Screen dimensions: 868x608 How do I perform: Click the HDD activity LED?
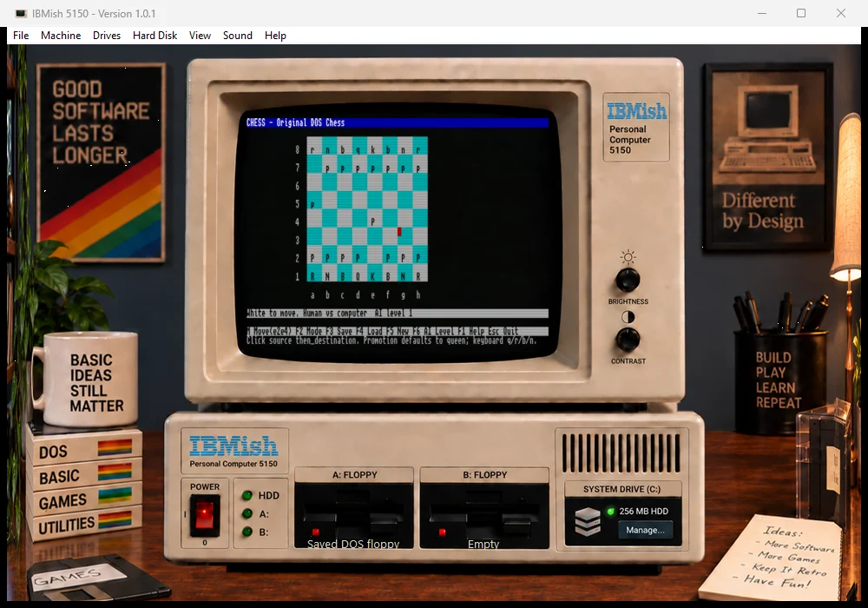coord(247,495)
